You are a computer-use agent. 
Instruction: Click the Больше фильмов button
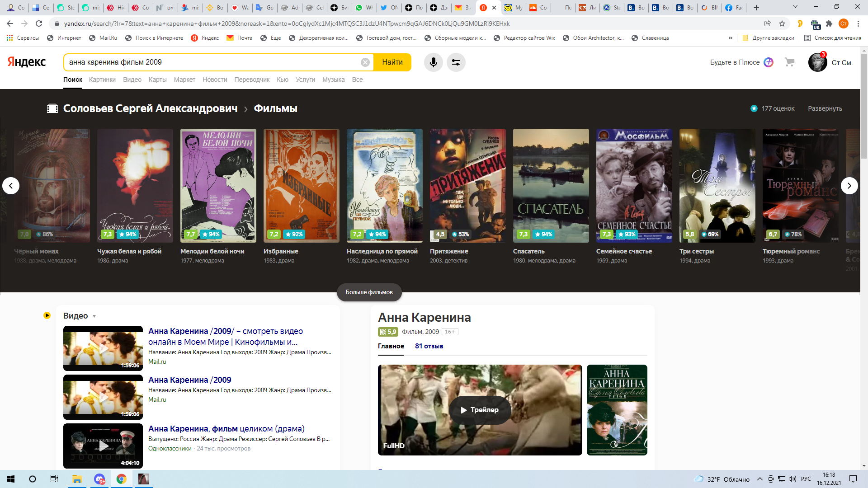(369, 292)
